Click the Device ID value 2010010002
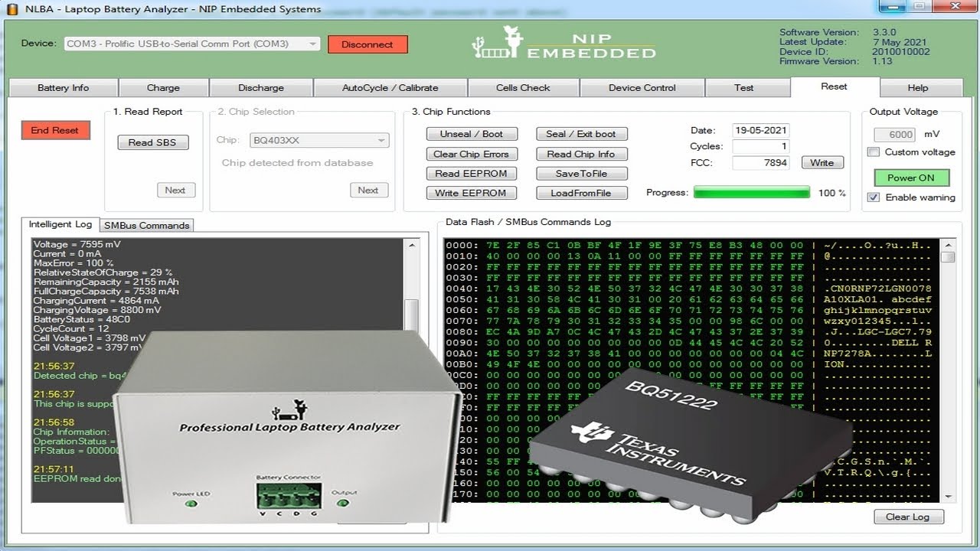This screenshot has height=551, width=980. (901, 52)
